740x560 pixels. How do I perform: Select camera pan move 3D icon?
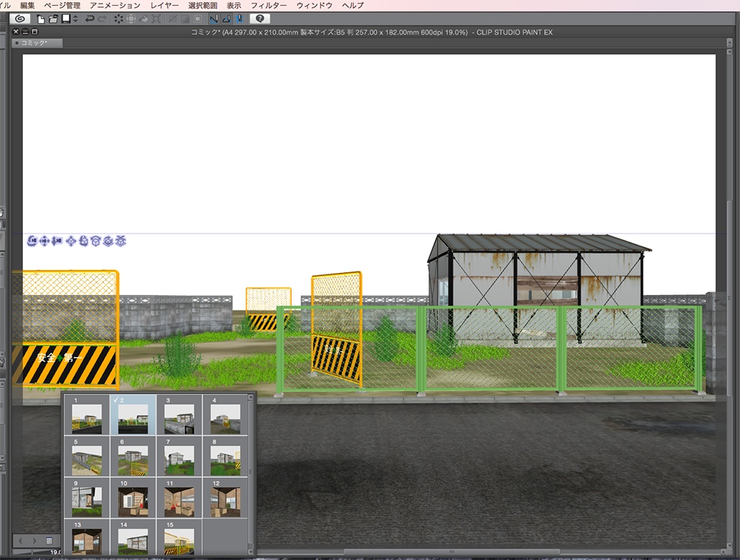pyautogui.click(x=44, y=241)
